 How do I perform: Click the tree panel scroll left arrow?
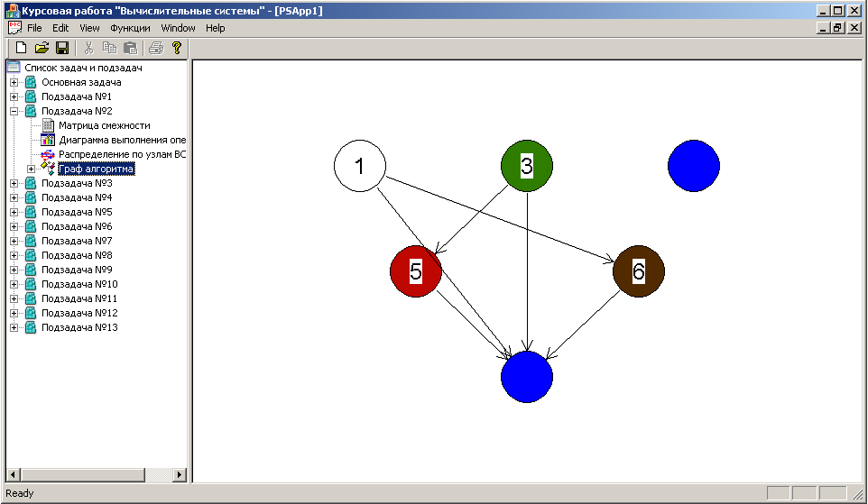[x=14, y=474]
